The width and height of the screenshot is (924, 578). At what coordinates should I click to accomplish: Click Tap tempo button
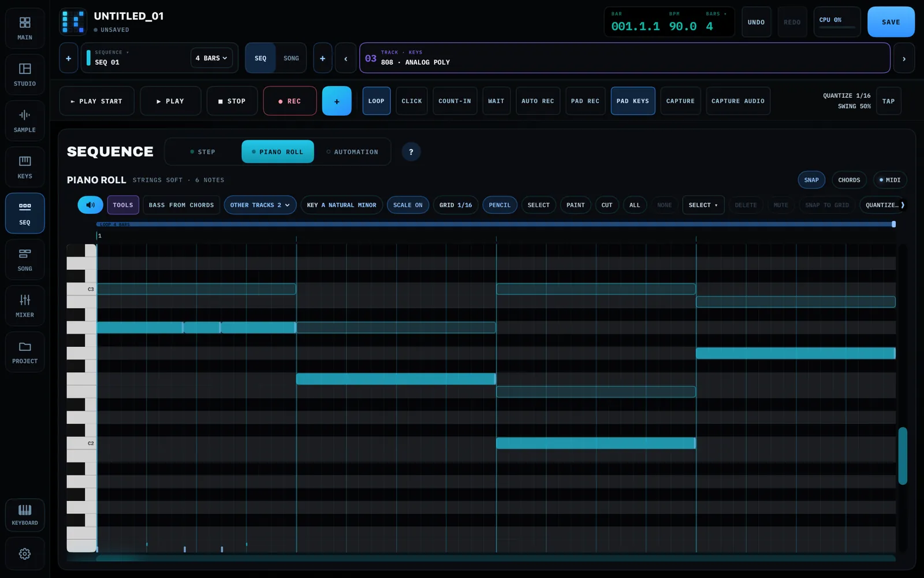[x=888, y=101]
